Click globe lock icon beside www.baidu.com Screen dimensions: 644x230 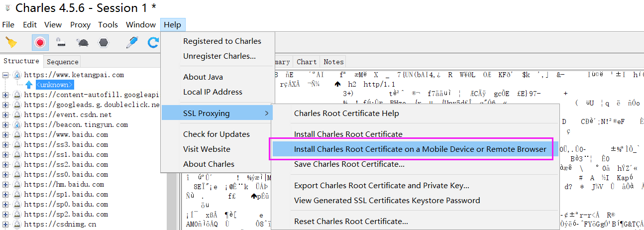point(16,135)
